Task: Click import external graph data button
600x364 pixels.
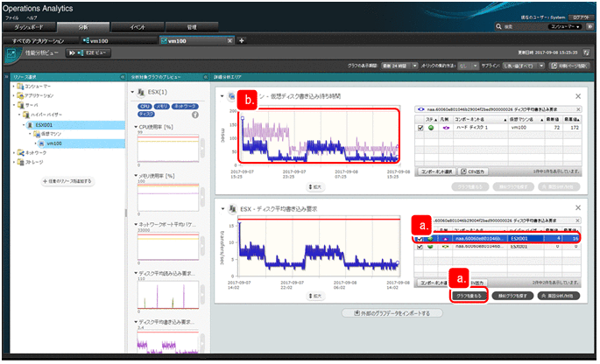Action: point(388,312)
